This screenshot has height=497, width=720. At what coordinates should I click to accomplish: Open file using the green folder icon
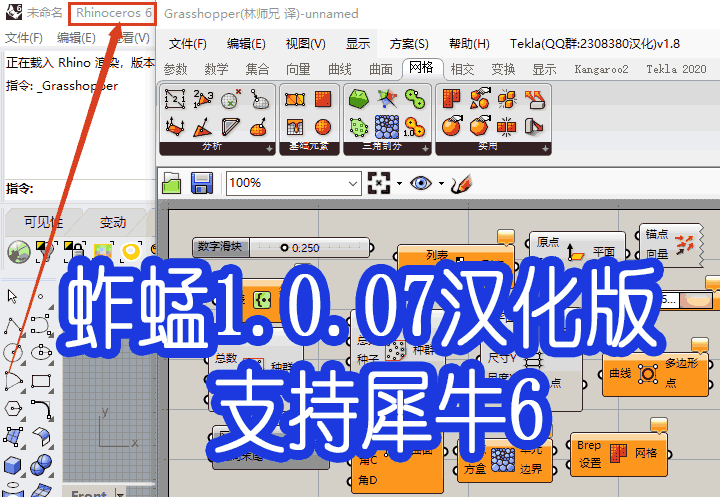(x=172, y=183)
